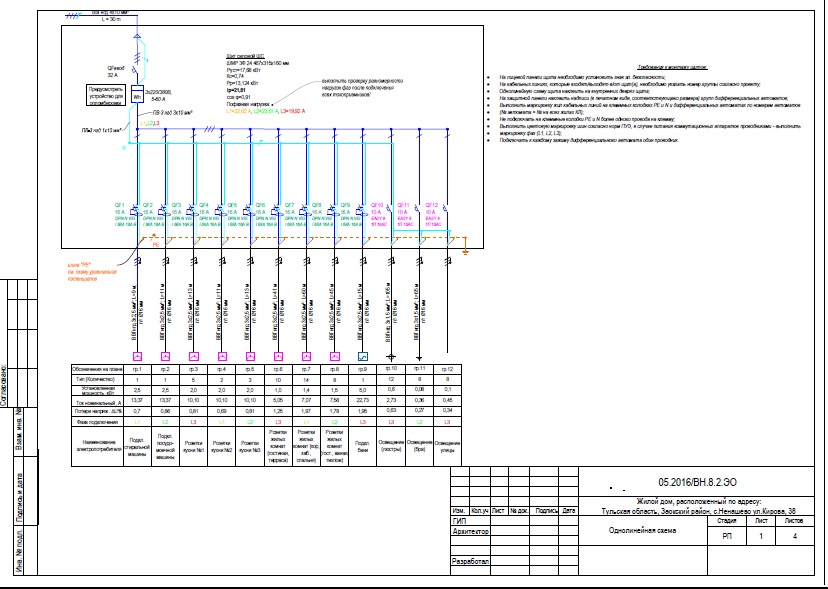Select the 22,73 nominal current cell
The width and height of the screenshot is (828, 589).
[363, 400]
